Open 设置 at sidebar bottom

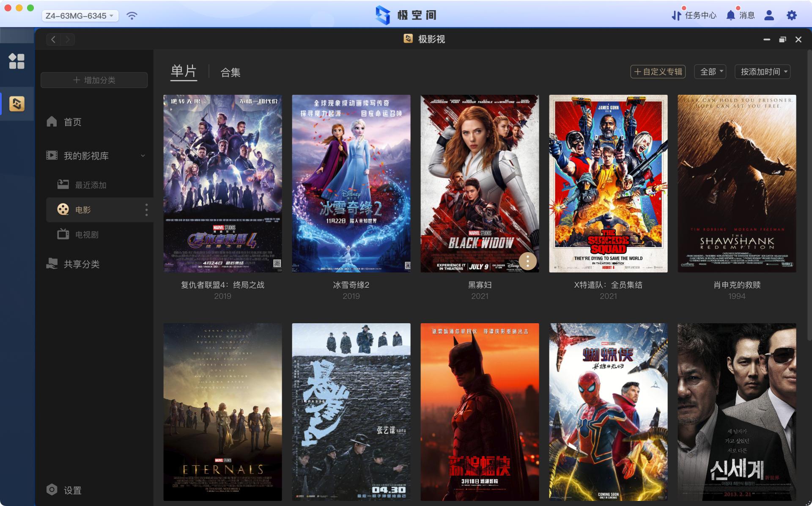tap(72, 490)
